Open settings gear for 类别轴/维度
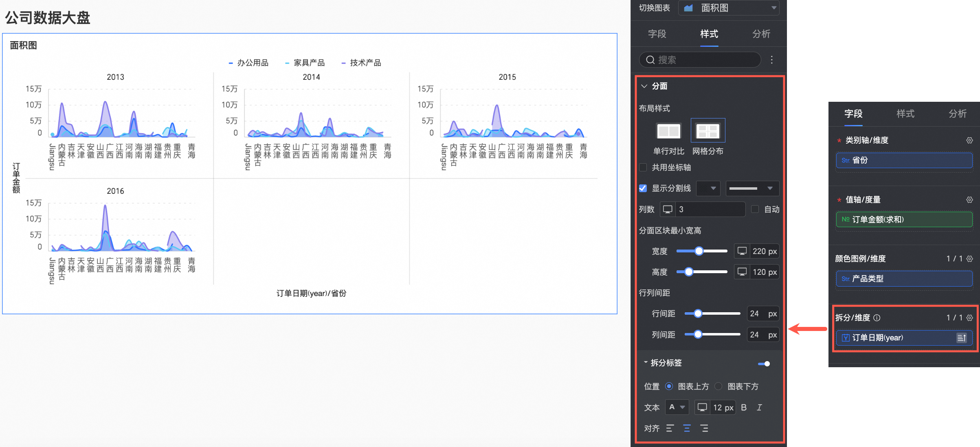 click(x=969, y=140)
